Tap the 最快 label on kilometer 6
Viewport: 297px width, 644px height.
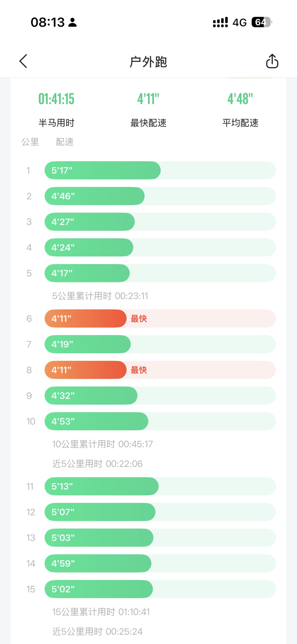(x=139, y=319)
